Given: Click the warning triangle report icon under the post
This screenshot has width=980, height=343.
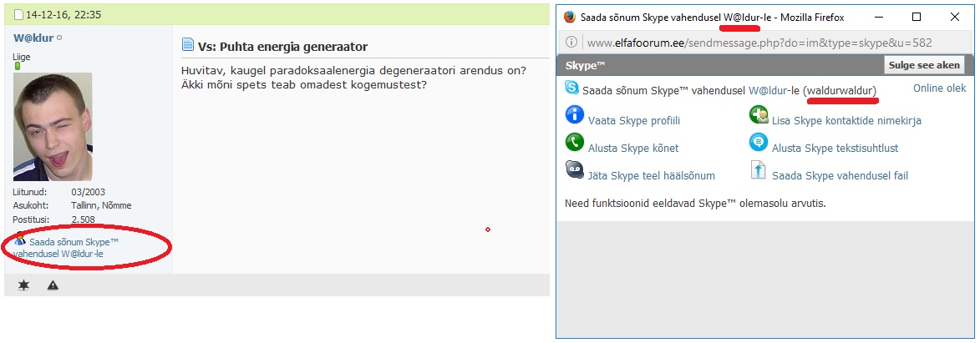Looking at the screenshot, I should click(x=53, y=285).
